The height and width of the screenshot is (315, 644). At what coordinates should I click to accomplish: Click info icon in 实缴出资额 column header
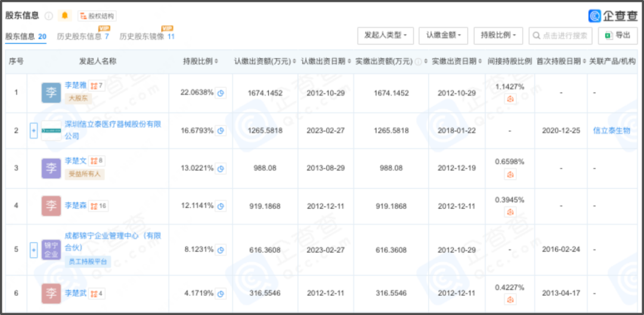(x=418, y=61)
